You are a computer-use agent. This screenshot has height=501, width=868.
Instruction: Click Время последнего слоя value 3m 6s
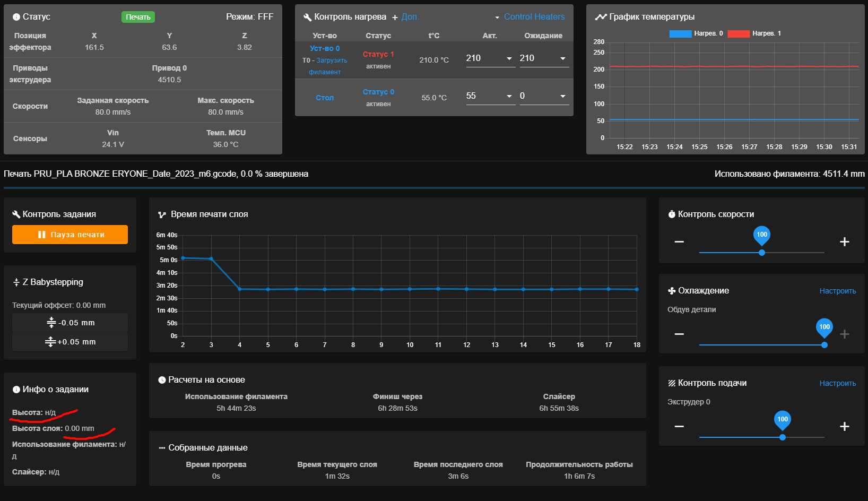pos(458,476)
